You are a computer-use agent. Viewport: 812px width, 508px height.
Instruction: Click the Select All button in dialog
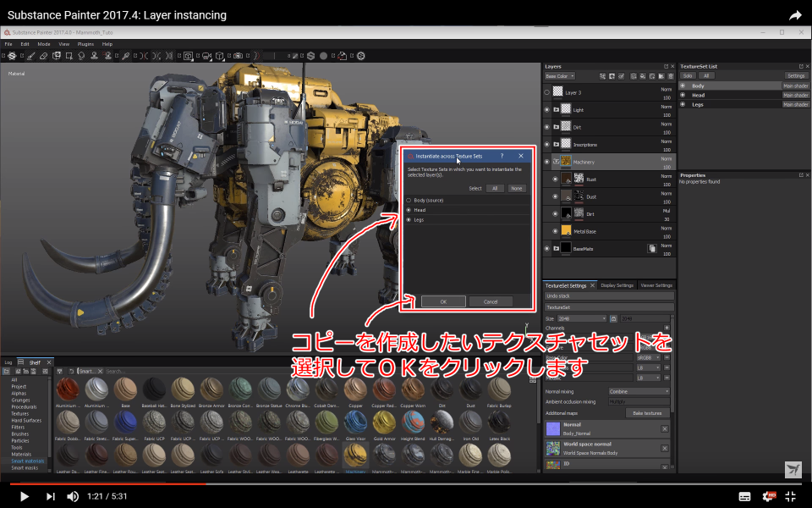[495, 189]
